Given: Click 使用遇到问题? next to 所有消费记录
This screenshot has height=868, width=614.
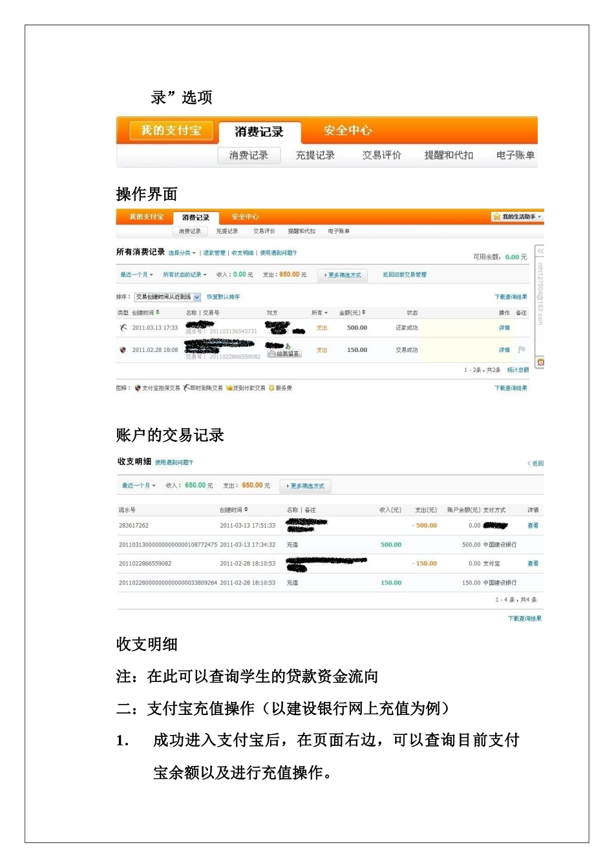Looking at the screenshot, I should click(279, 253).
